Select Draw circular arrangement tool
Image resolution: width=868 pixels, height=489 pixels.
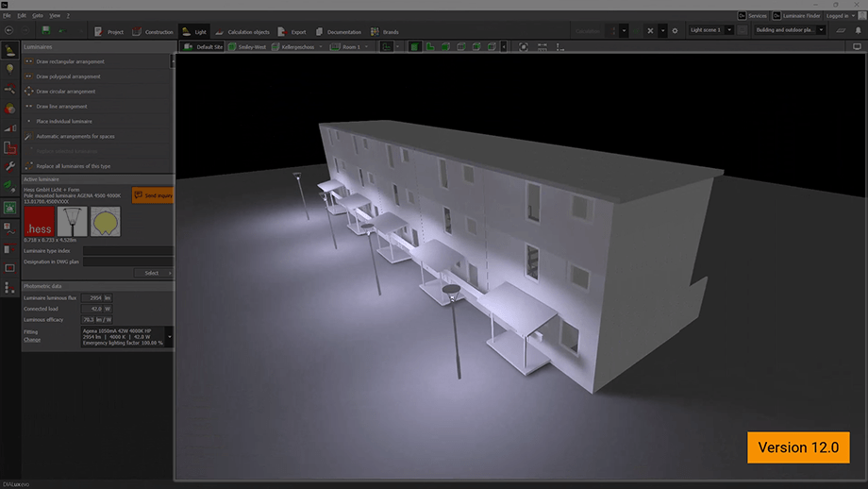65,92
